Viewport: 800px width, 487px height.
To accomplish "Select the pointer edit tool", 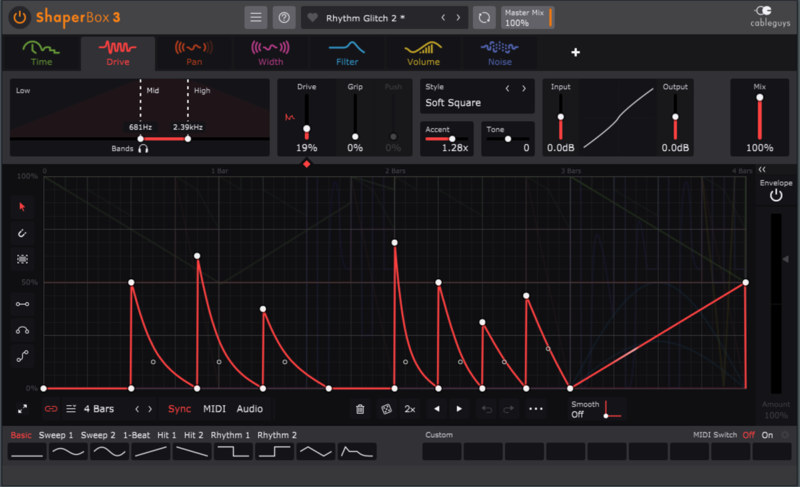I will [x=22, y=207].
